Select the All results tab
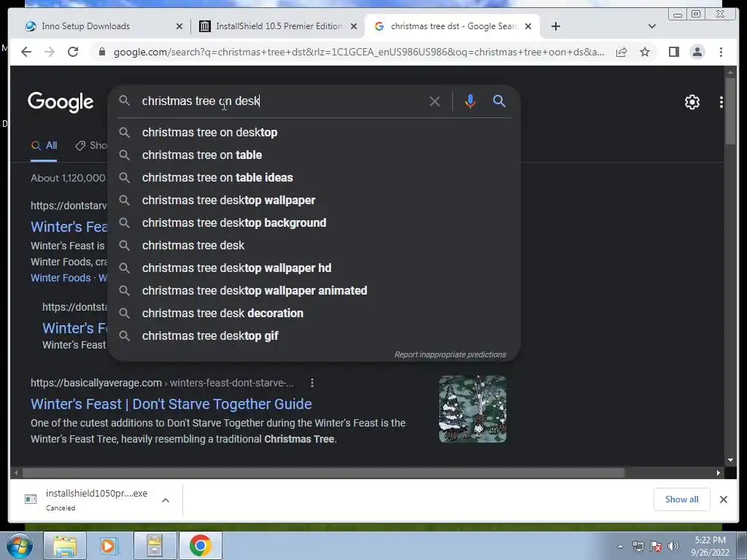This screenshot has height=560, width=747. (x=44, y=145)
